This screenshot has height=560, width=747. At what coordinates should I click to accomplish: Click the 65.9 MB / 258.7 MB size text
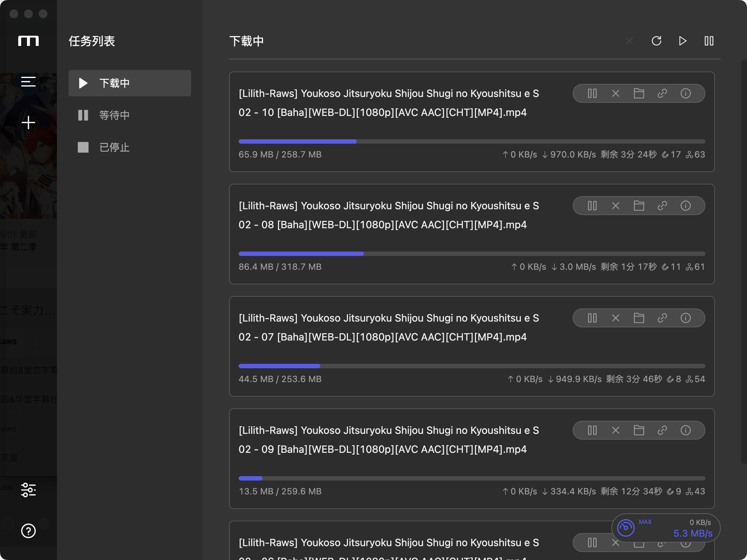pos(280,155)
